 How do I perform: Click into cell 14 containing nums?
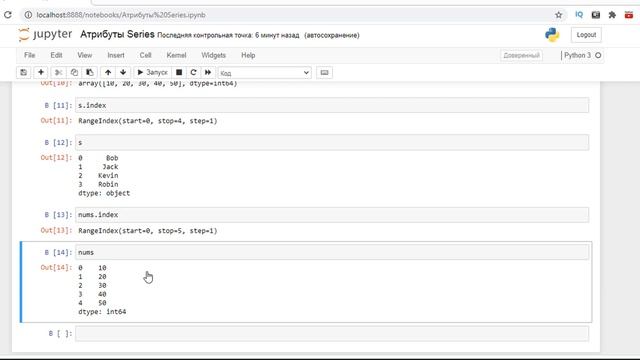point(332,252)
